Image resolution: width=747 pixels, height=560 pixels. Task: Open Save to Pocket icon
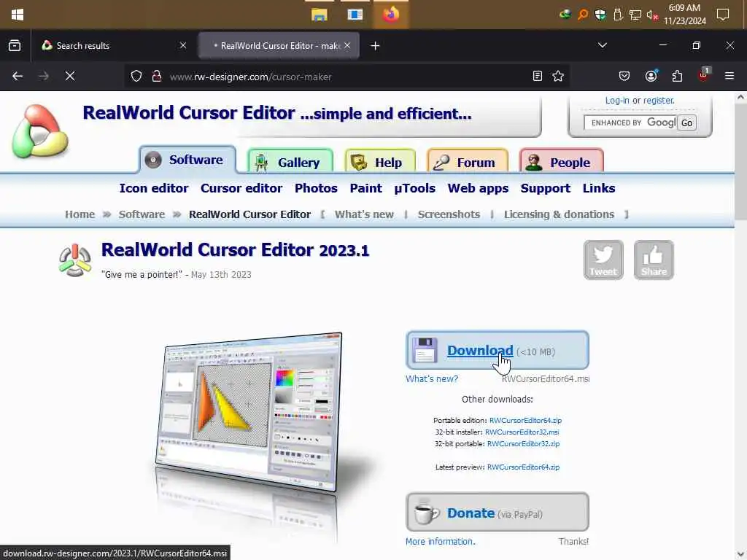point(624,76)
